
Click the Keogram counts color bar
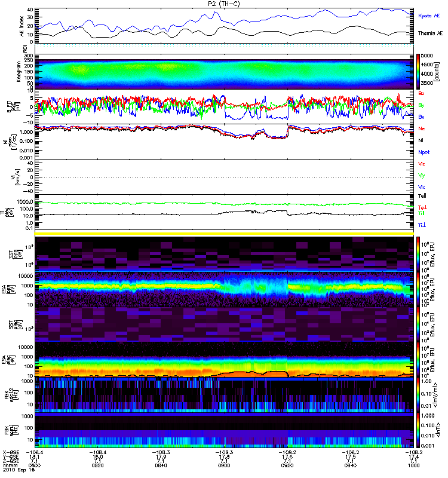pos(418,72)
